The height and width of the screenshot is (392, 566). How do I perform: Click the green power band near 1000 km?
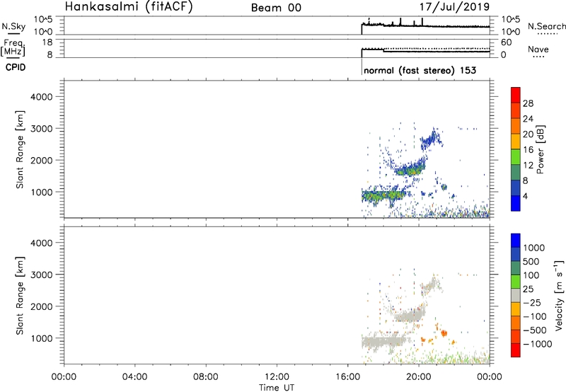pos(383,195)
